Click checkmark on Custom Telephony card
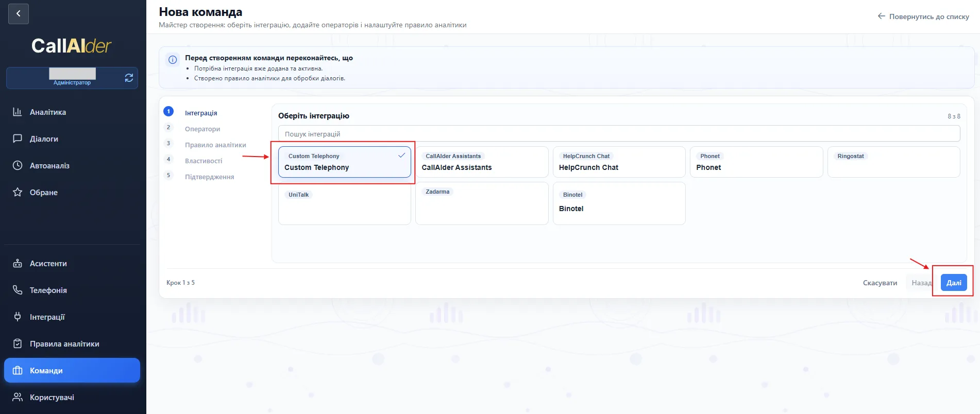 401,155
